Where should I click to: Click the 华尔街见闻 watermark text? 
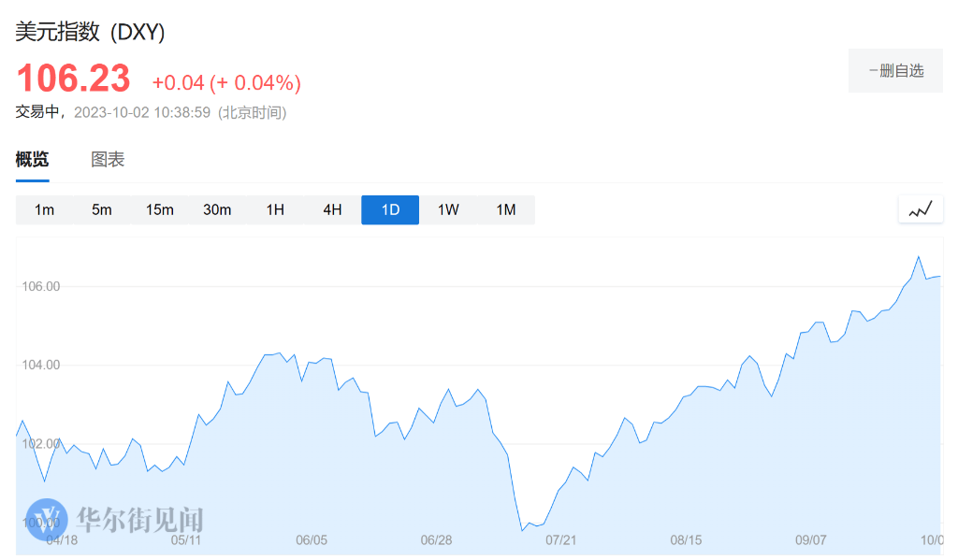140,520
